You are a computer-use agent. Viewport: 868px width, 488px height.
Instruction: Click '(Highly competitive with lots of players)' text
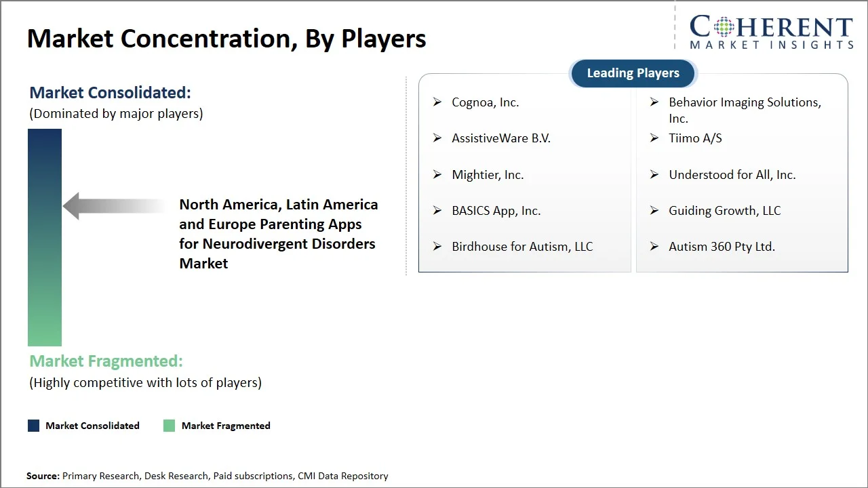click(x=145, y=382)
